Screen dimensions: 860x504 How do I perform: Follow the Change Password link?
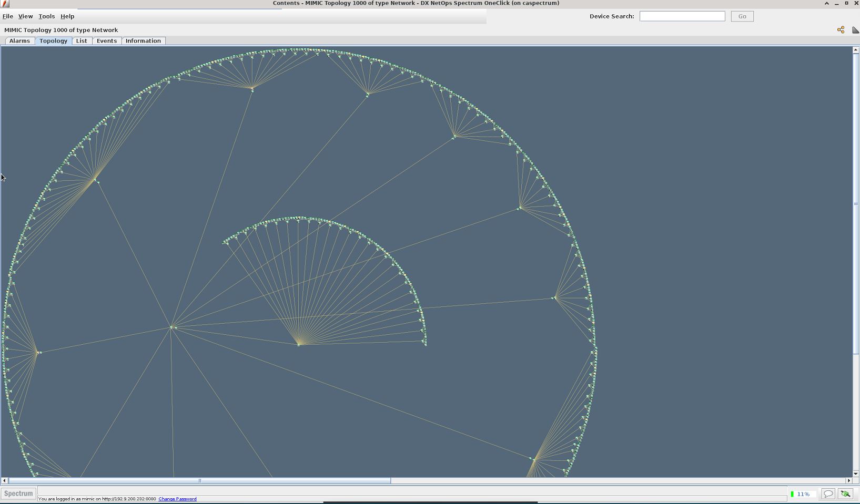click(177, 499)
